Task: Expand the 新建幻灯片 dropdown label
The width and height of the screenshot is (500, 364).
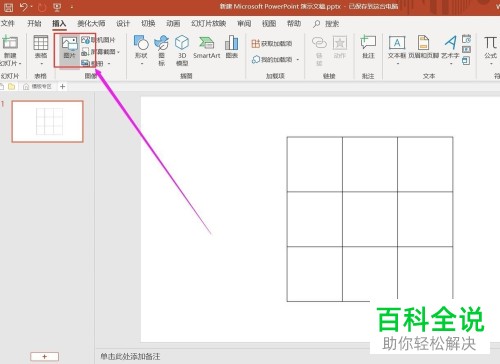Action: [x=11, y=63]
